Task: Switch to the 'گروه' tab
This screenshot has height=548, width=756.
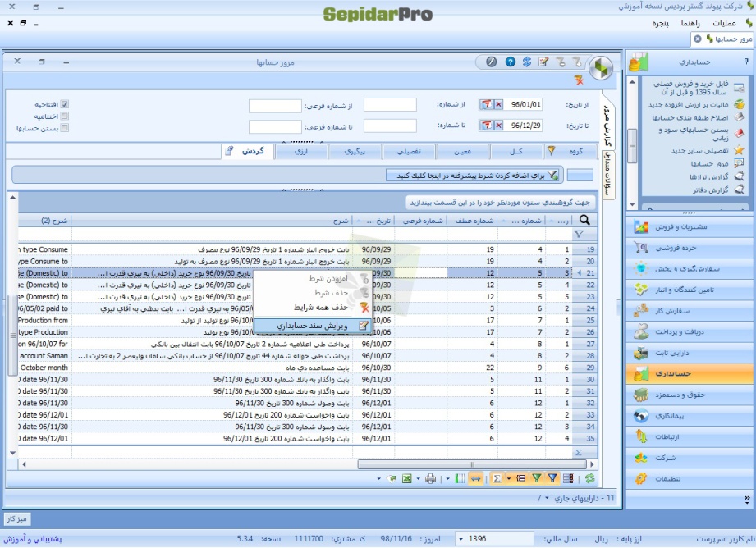Action: pyautogui.click(x=572, y=151)
